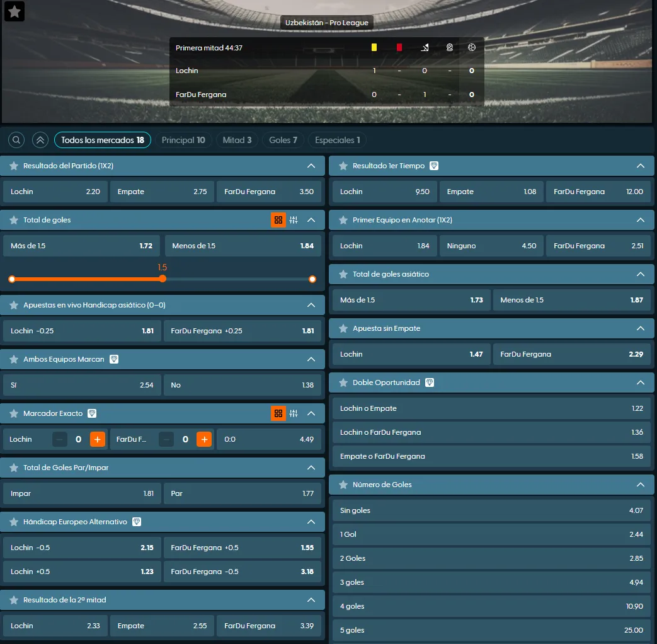Open the Goles tab

coord(283,140)
